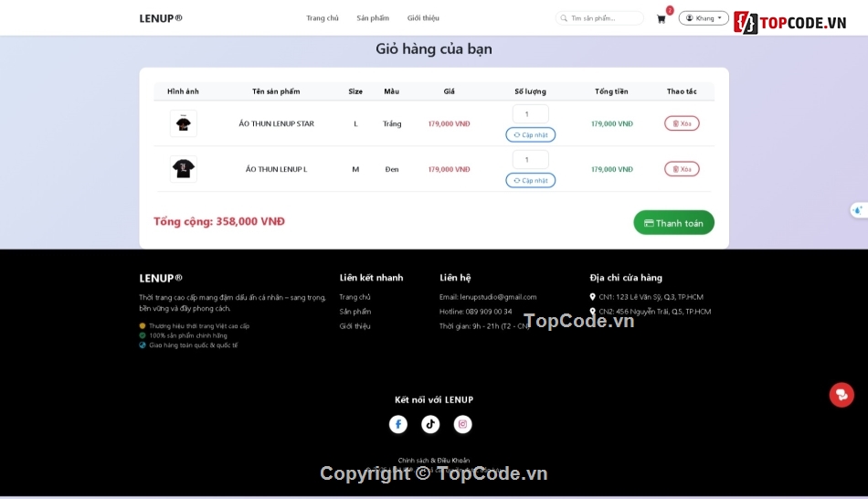Click Hotline: 089 909 00 34
This screenshot has height=499, width=868.
tap(475, 312)
